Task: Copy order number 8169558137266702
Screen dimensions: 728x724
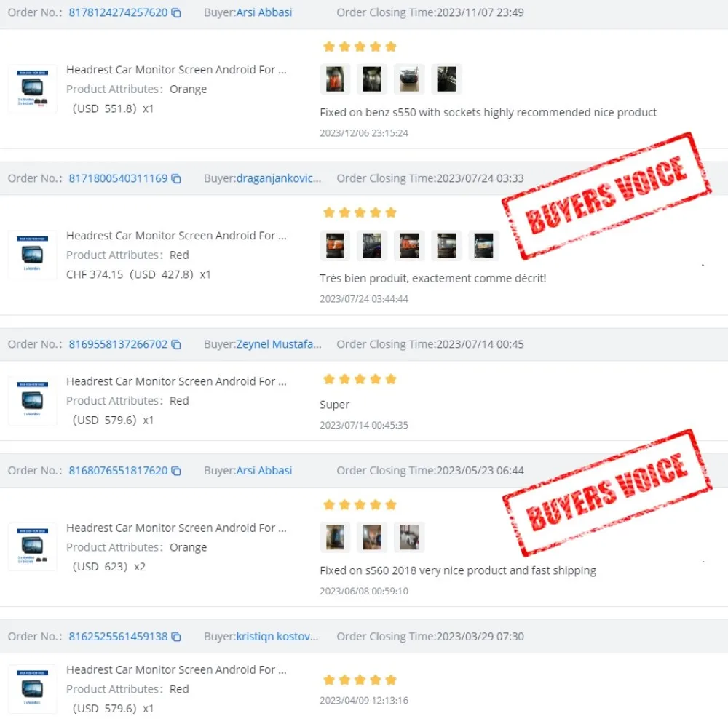Action: [x=176, y=344]
